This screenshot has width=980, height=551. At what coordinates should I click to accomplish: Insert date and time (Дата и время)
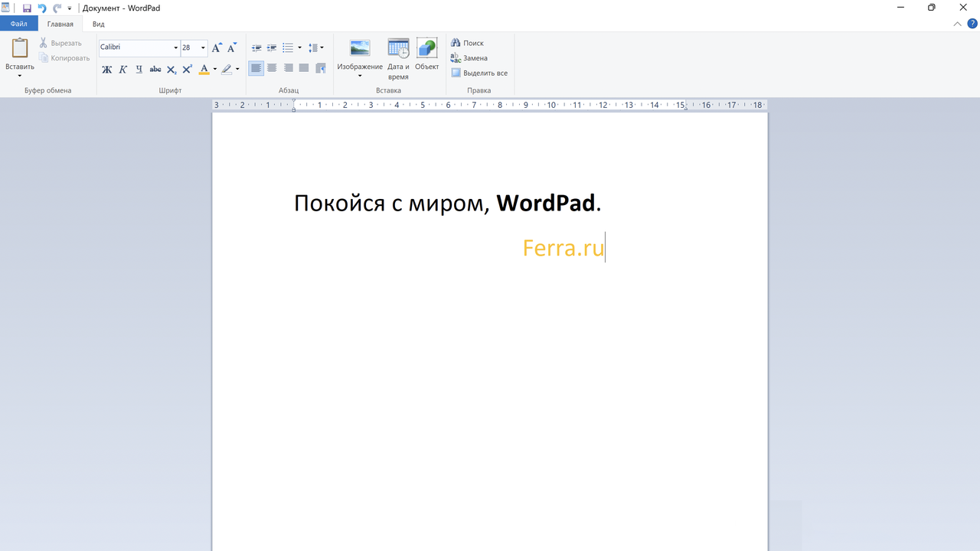click(398, 59)
